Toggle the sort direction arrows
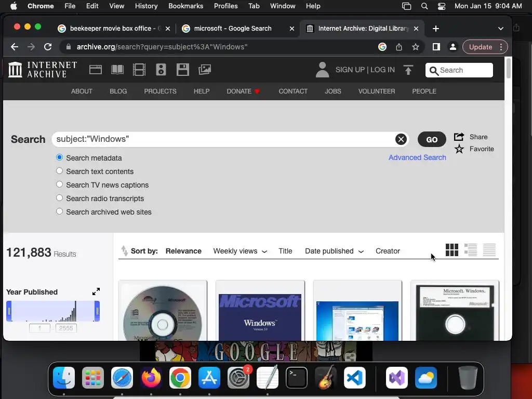 125,251
